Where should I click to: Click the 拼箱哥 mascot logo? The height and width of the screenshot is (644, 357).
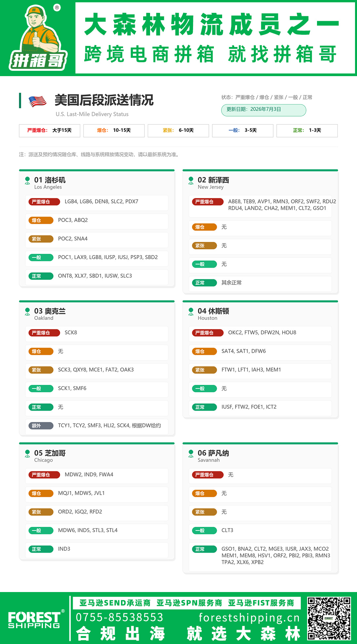click(38, 38)
